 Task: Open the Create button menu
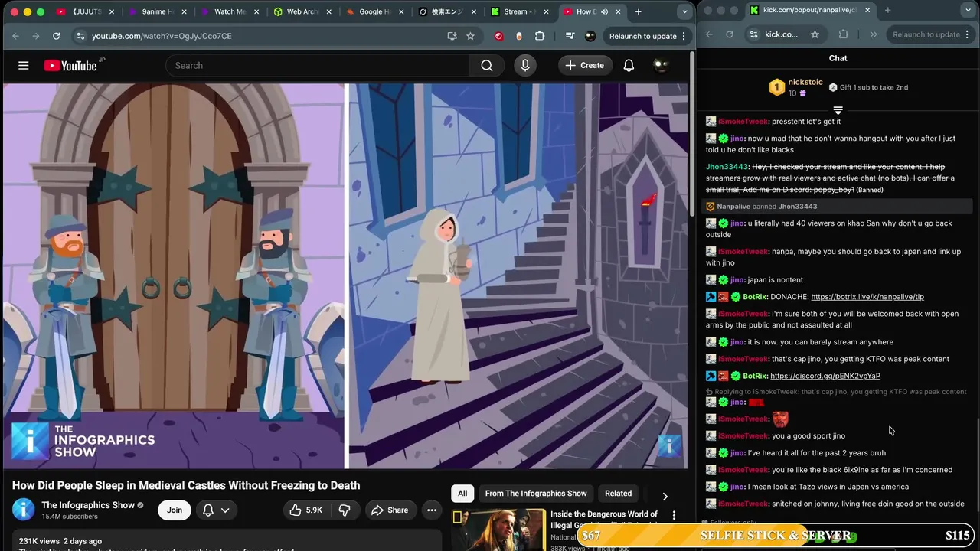tap(585, 66)
